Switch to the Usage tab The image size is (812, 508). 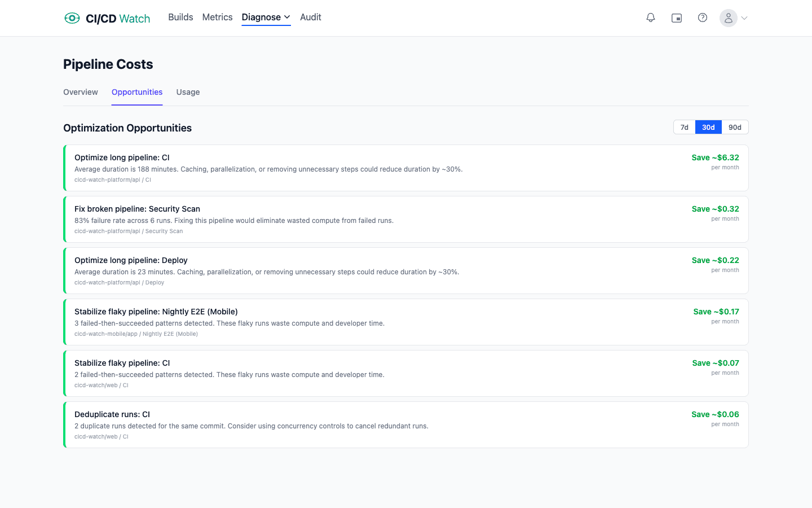point(188,92)
